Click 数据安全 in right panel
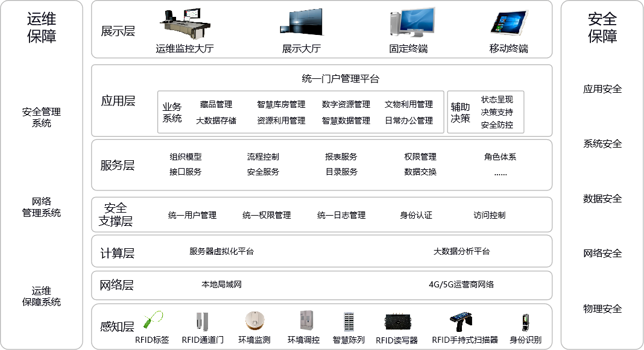Viewport: 644px width, 350px height. (602, 199)
